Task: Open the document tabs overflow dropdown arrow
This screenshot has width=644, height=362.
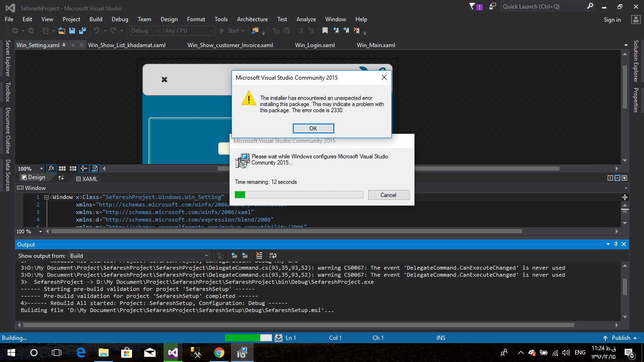Action: click(626, 46)
